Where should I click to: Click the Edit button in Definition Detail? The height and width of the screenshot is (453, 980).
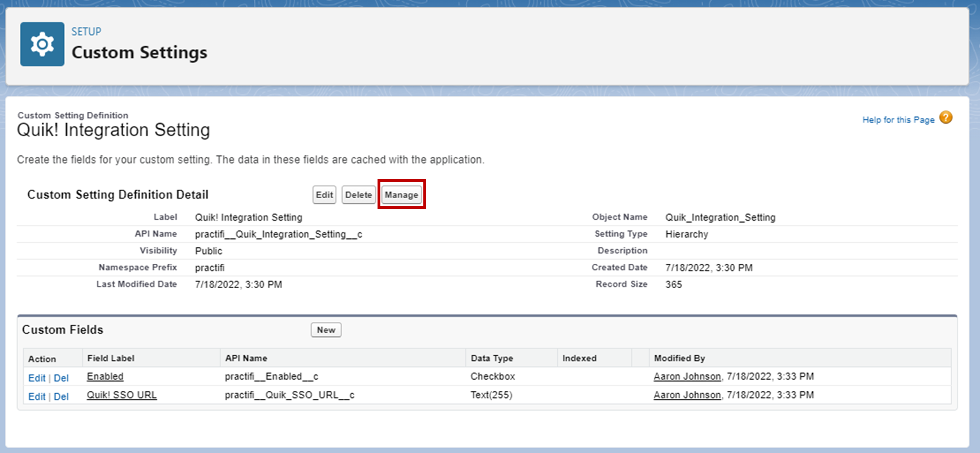(x=324, y=195)
